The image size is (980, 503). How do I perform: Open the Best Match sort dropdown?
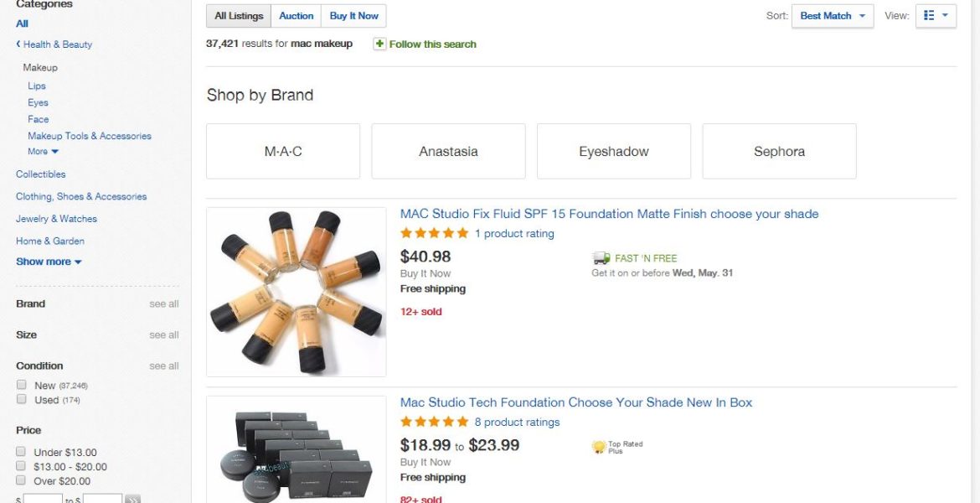832,16
